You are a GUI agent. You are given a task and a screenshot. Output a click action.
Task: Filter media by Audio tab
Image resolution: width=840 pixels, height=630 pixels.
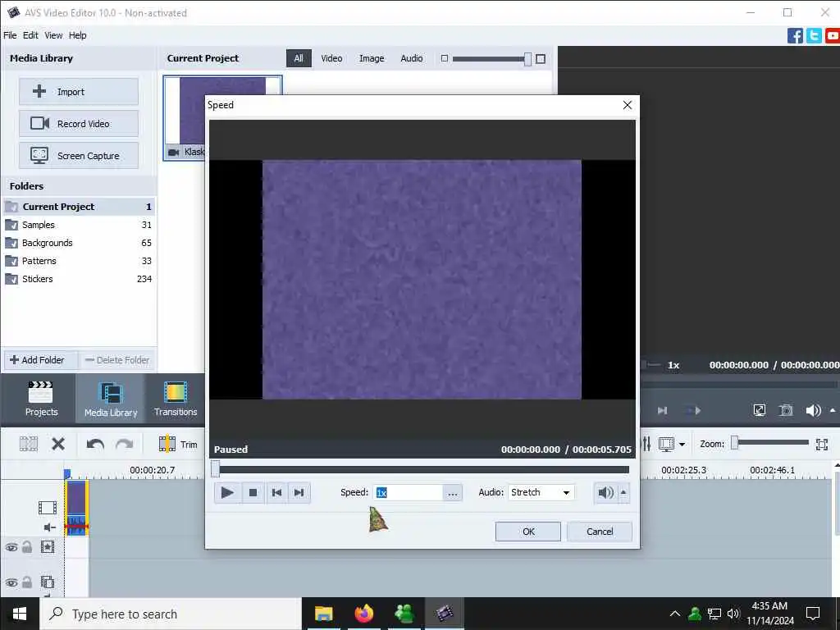[x=412, y=58]
